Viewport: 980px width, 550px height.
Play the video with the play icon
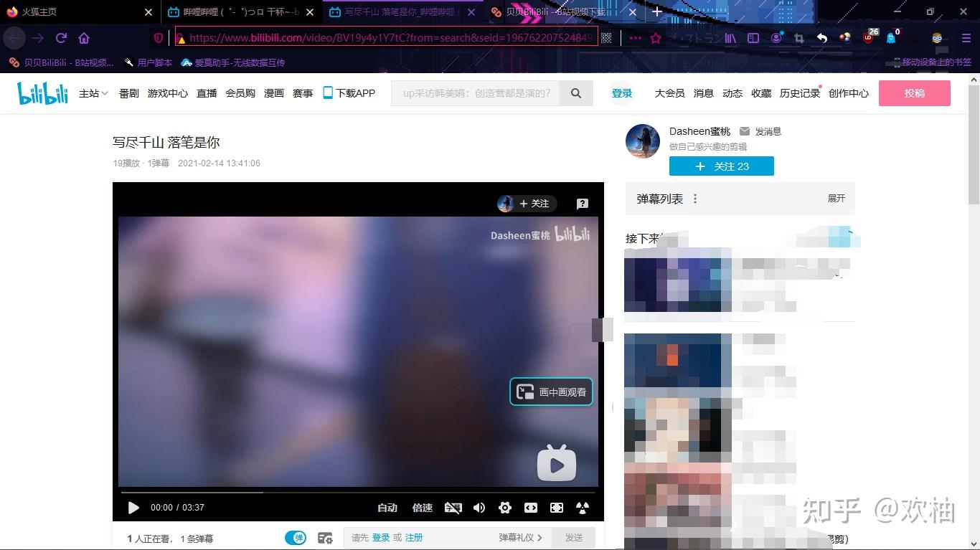(133, 508)
